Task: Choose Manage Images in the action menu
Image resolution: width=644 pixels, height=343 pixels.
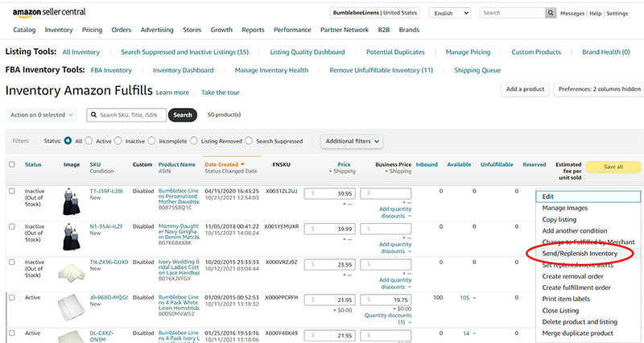Action: pyautogui.click(x=565, y=209)
